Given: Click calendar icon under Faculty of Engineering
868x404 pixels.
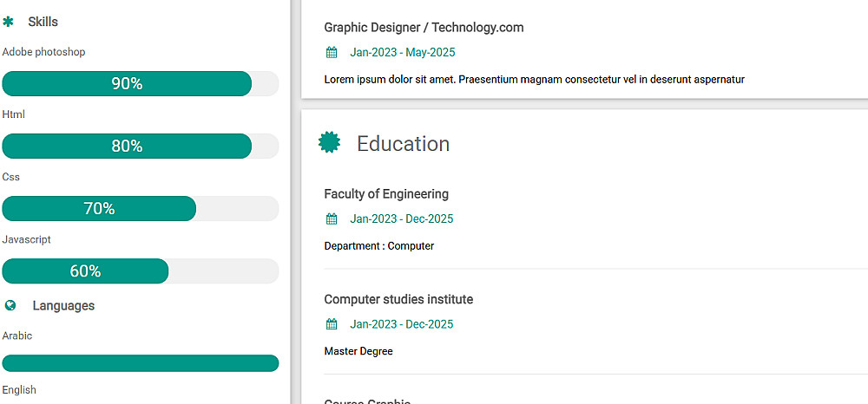Looking at the screenshot, I should pos(332,219).
